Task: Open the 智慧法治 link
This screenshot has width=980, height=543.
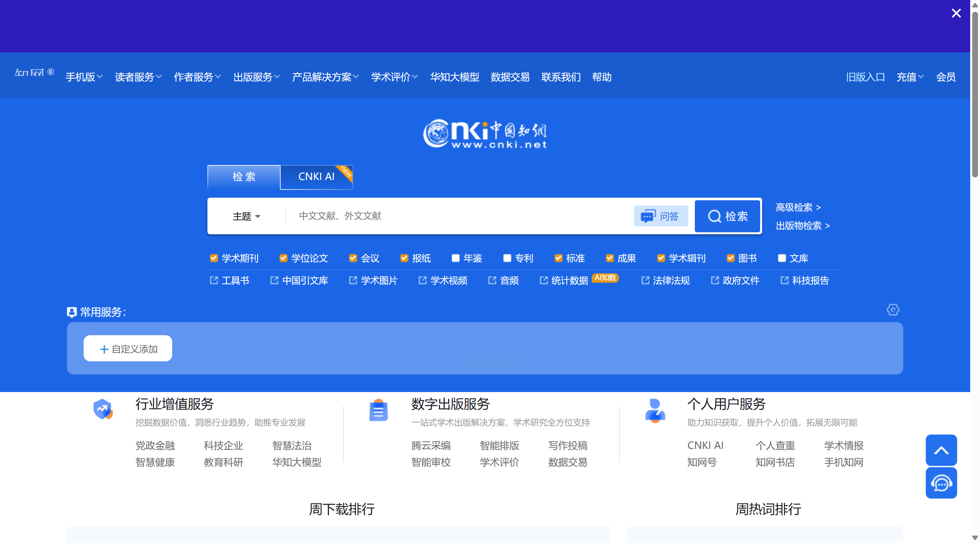Action: click(x=292, y=445)
